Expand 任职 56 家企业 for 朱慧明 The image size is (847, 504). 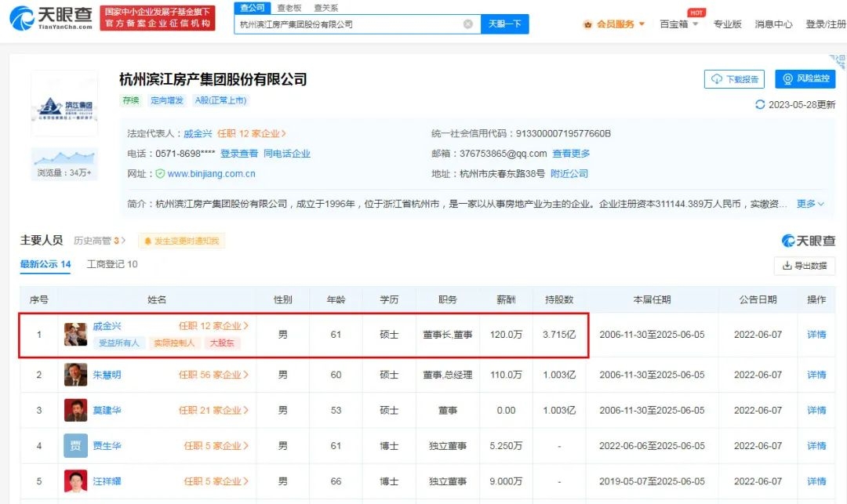[213, 375]
